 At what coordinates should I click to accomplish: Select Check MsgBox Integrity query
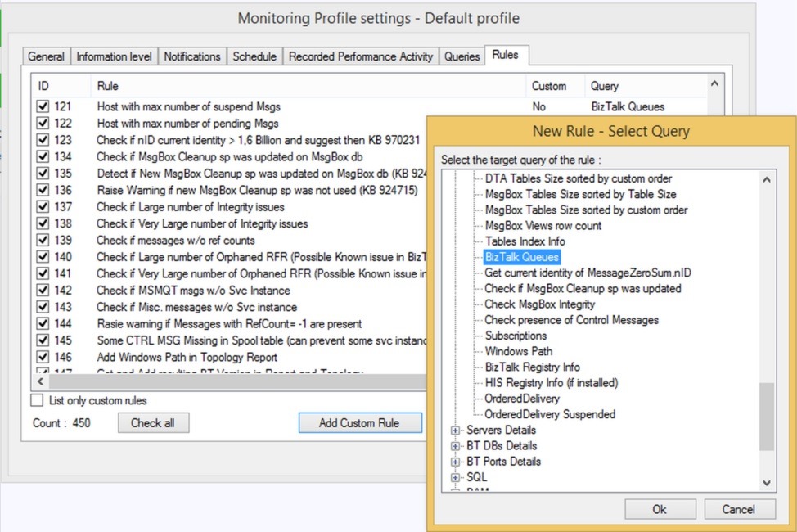[539, 304]
